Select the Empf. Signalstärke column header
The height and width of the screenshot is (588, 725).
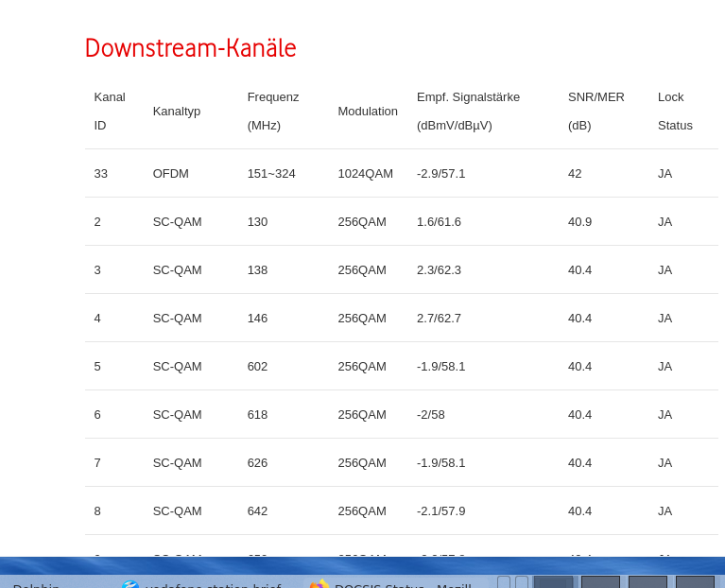[x=468, y=112]
